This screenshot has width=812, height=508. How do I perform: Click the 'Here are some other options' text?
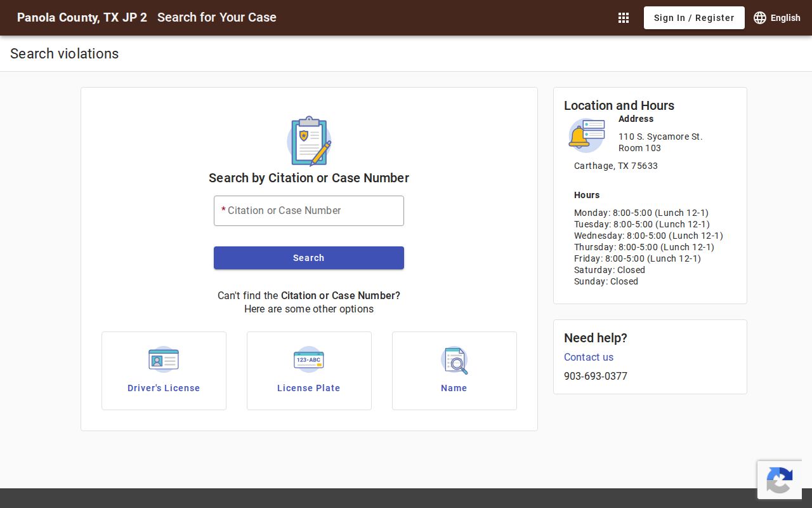(309, 309)
